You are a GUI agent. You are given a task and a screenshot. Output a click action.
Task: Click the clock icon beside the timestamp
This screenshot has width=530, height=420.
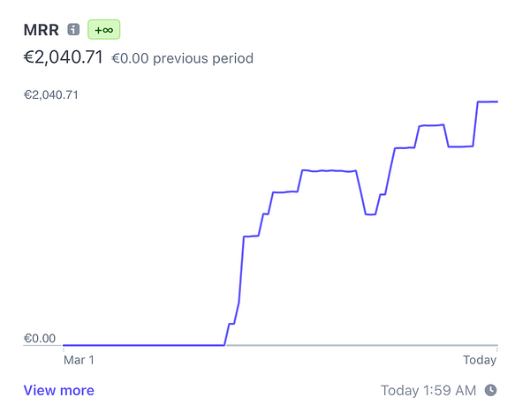pos(491,390)
